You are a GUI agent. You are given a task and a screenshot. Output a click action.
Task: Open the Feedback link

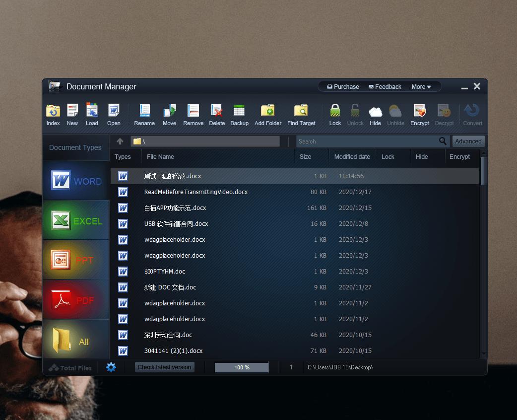[x=385, y=87]
